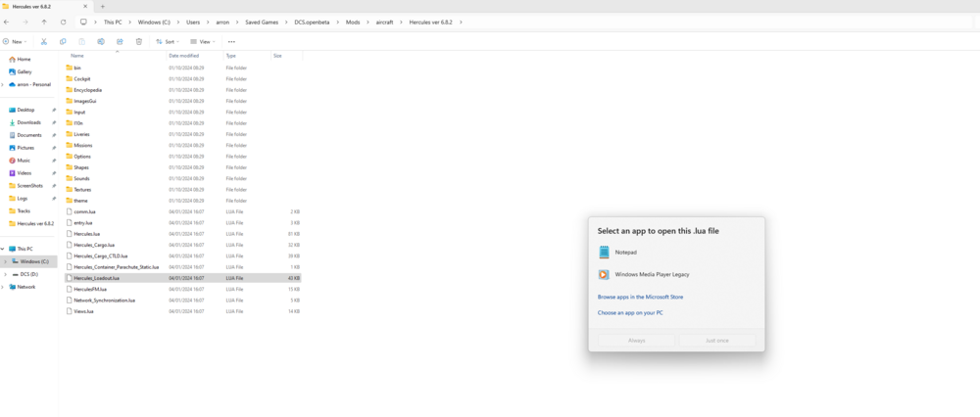The image size is (980, 417).
Task: Click This PC in the address bar
Action: (113, 22)
